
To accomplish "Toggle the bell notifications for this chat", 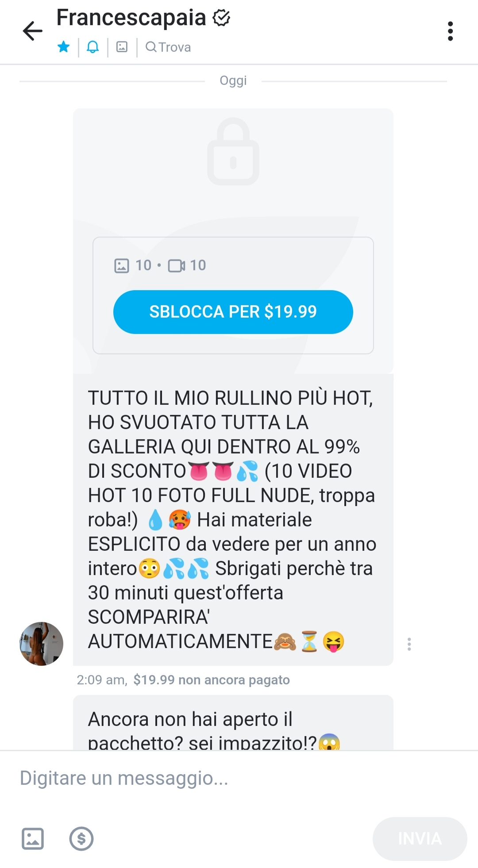I will coord(93,46).
